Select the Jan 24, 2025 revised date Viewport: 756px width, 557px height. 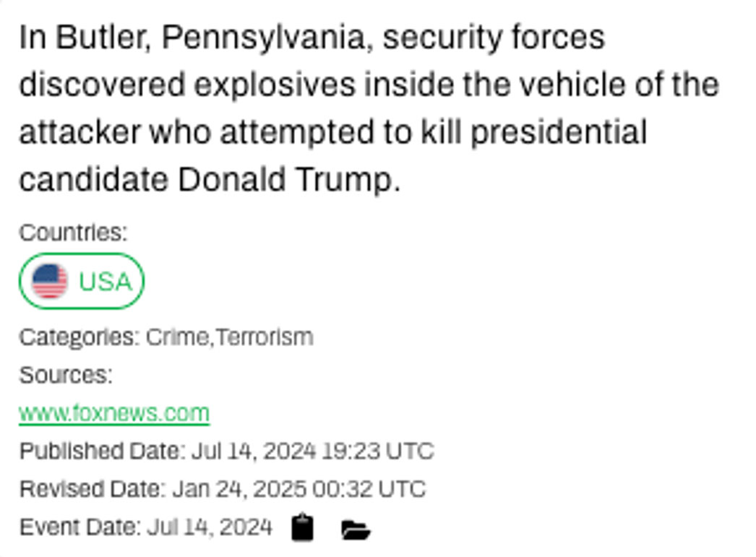point(239,489)
